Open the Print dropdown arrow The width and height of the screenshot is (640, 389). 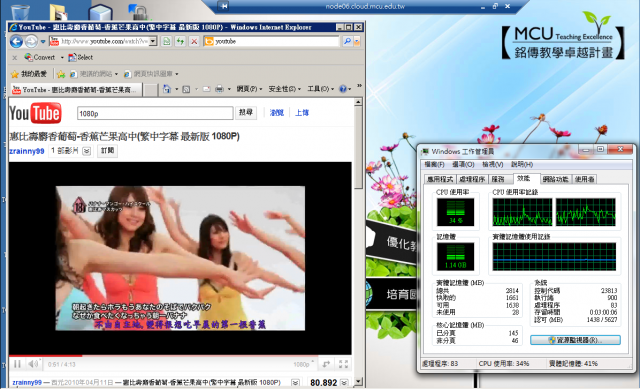pyautogui.click(x=229, y=89)
